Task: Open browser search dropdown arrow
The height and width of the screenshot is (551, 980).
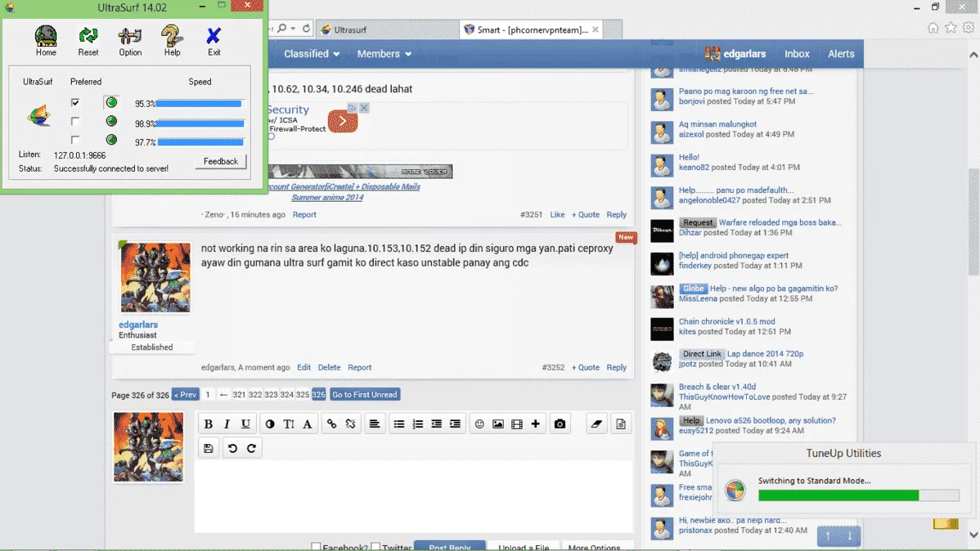Action: point(293,29)
